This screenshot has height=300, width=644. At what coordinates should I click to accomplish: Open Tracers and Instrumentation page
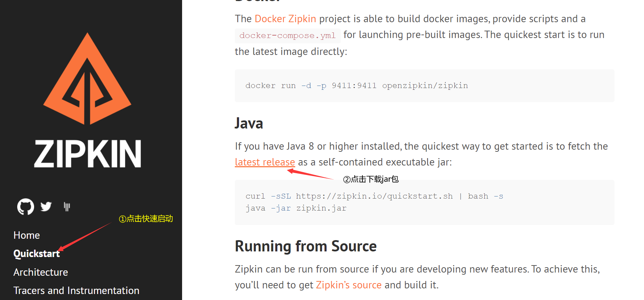(x=76, y=290)
